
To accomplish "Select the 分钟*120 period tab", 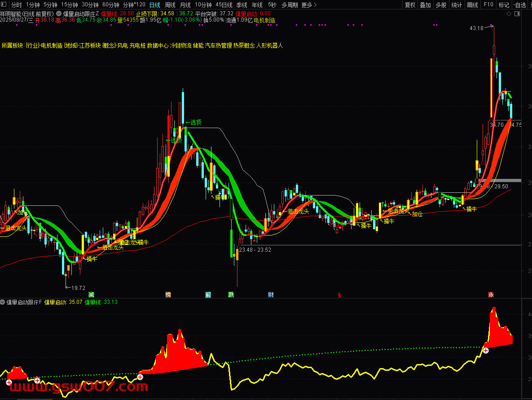I will tap(134, 5).
